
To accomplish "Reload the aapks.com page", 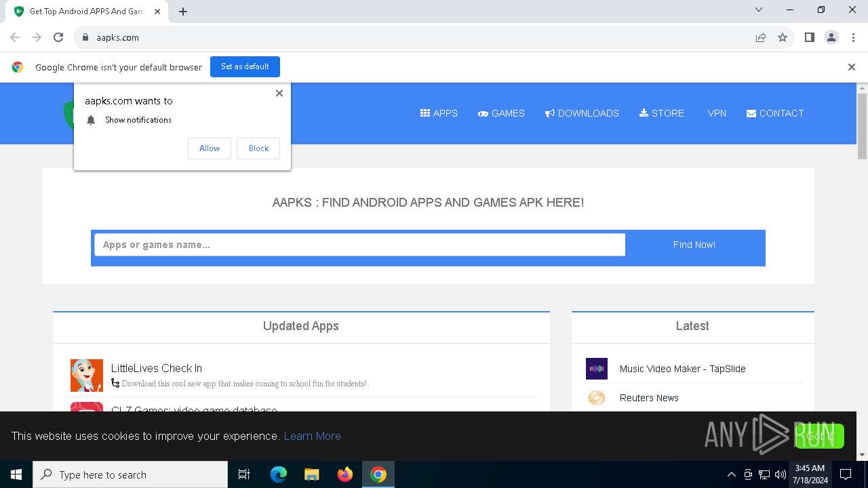I will tap(58, 37).
